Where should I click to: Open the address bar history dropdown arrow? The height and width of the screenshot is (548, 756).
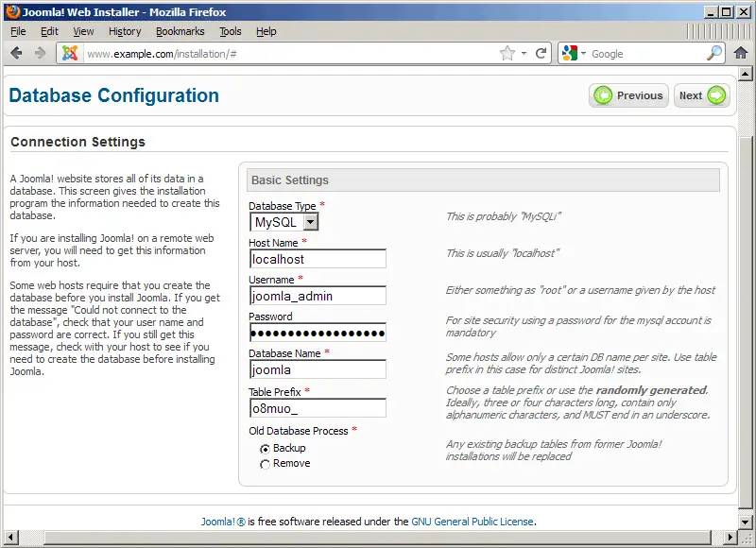[524, 54]
